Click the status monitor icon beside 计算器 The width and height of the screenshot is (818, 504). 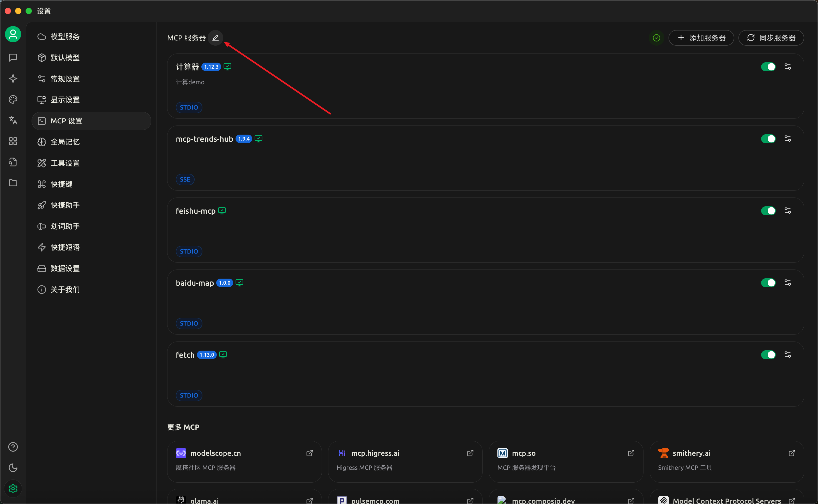click(227, 67)
